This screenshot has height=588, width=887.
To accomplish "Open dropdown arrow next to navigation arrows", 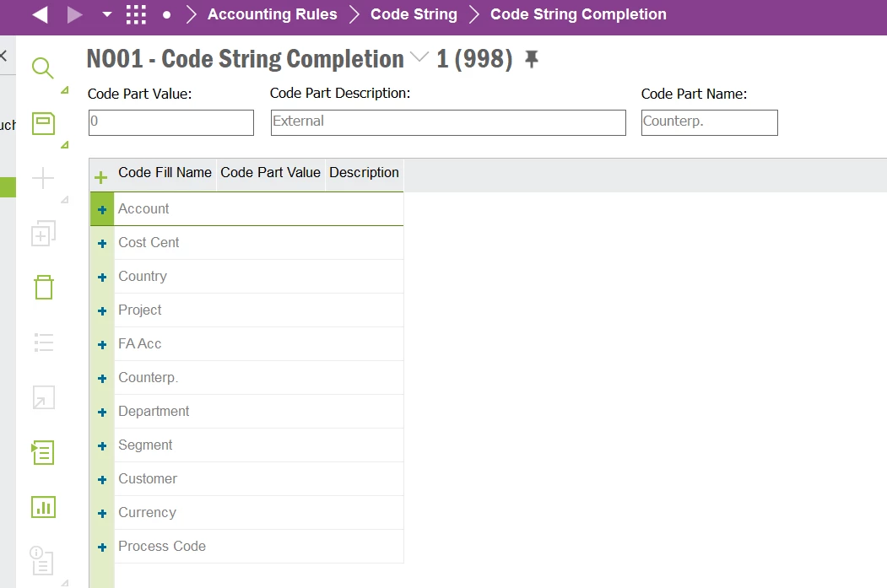I will pos(106,14).
